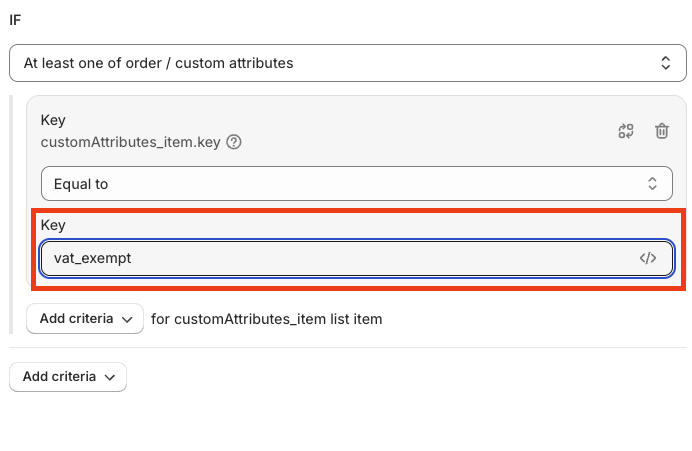Viewport: 692px width, 451px height.
Task: Expand chevron on bottom Add criteria button
Action: coord(110,377)
